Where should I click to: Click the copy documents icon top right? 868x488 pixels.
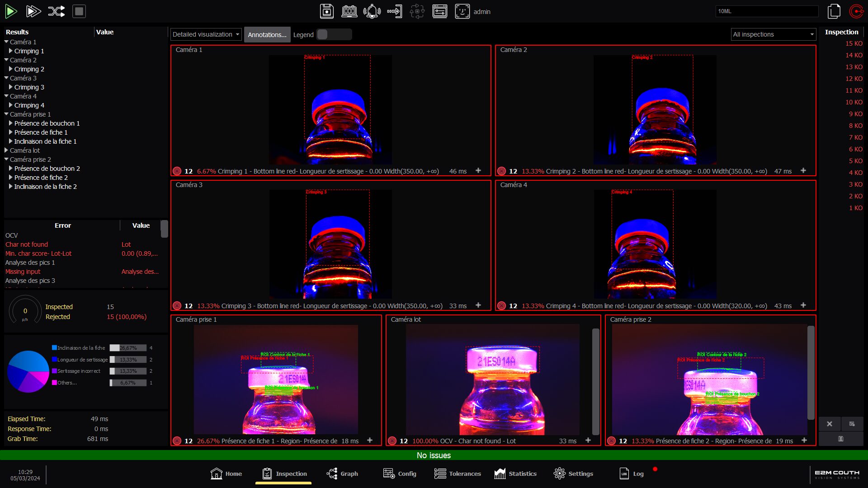pos(834,11)
